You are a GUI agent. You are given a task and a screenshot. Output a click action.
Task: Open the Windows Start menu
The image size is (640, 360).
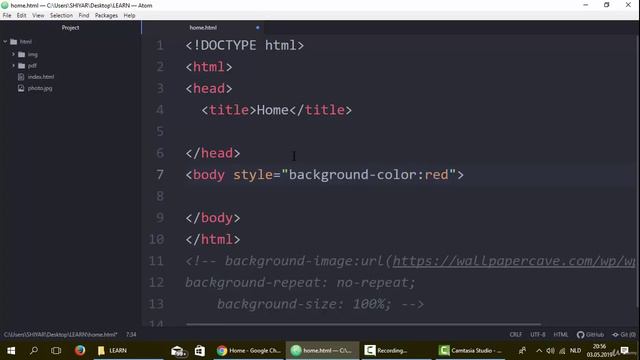click(11, 351)
